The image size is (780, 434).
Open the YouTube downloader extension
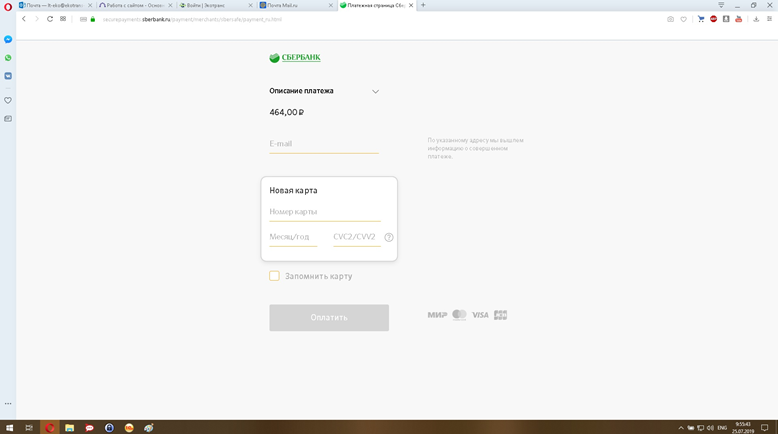739,19
